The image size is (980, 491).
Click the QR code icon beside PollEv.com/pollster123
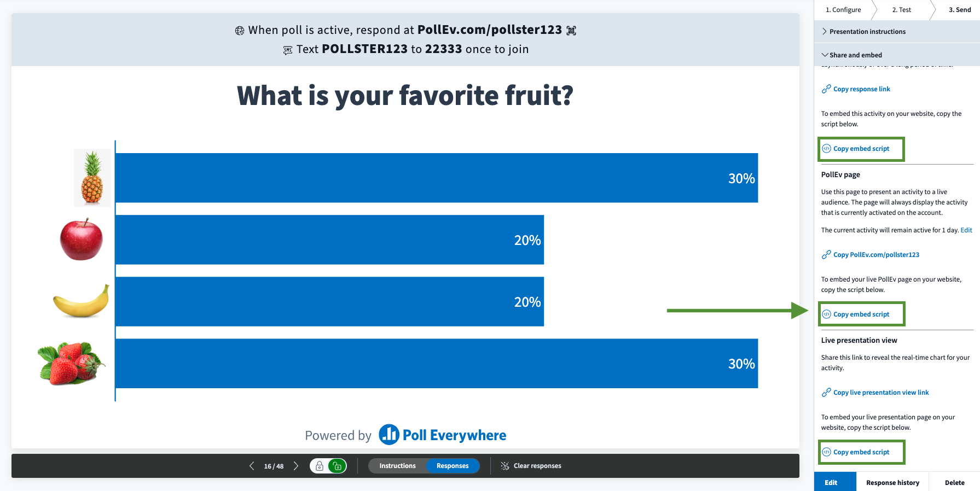[571, 30]
